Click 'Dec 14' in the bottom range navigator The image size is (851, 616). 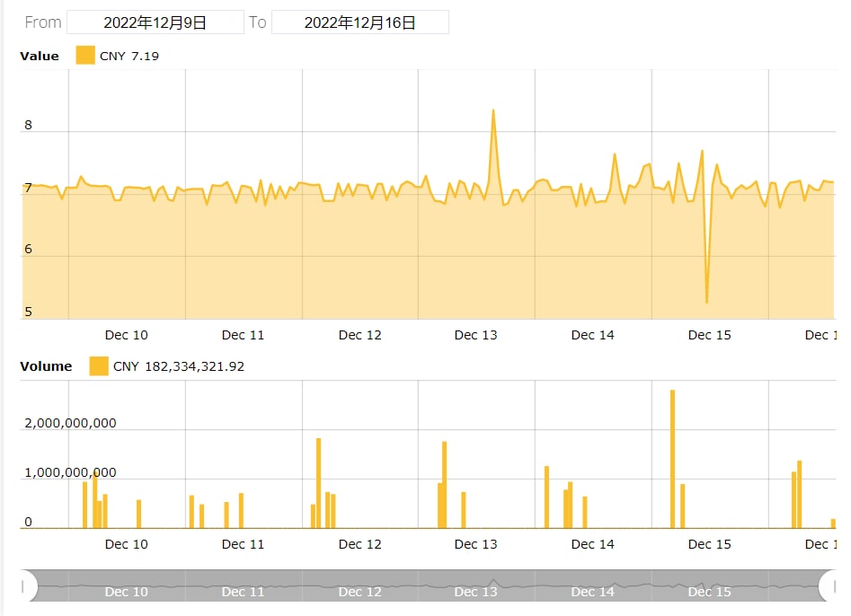point(593,592)
